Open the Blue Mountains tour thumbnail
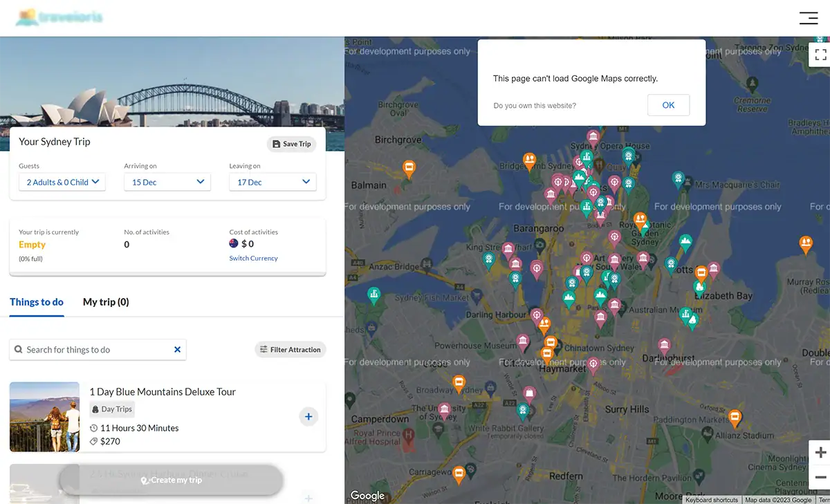This screenshot has width=830, height=504. pyautogui.click(x=44, y=417)
